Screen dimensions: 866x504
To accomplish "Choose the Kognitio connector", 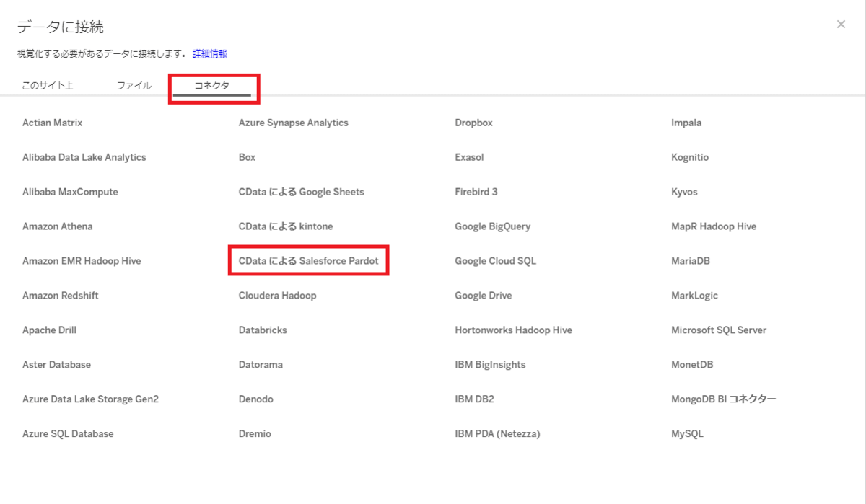I will [x=690, y=157].
